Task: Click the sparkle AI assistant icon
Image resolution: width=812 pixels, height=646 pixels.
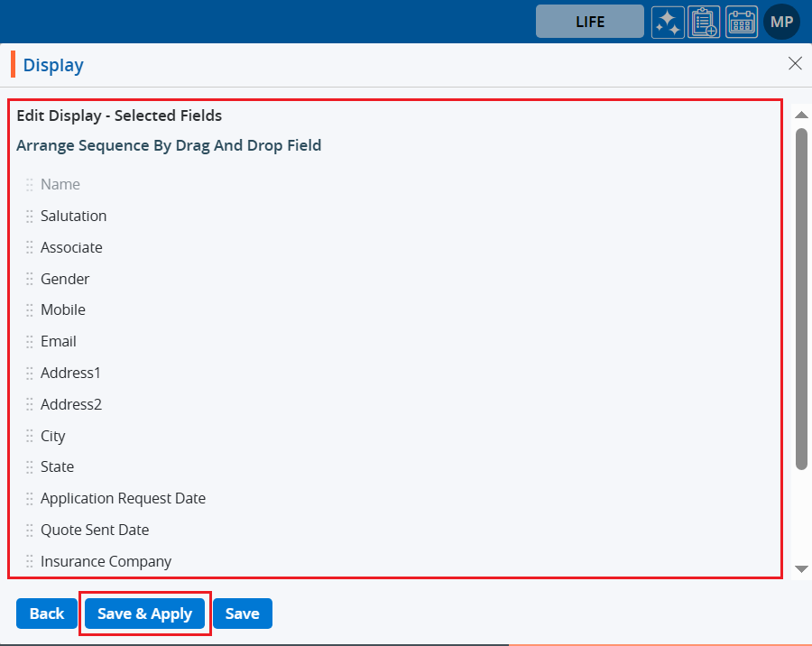Action: click(668, 22)
